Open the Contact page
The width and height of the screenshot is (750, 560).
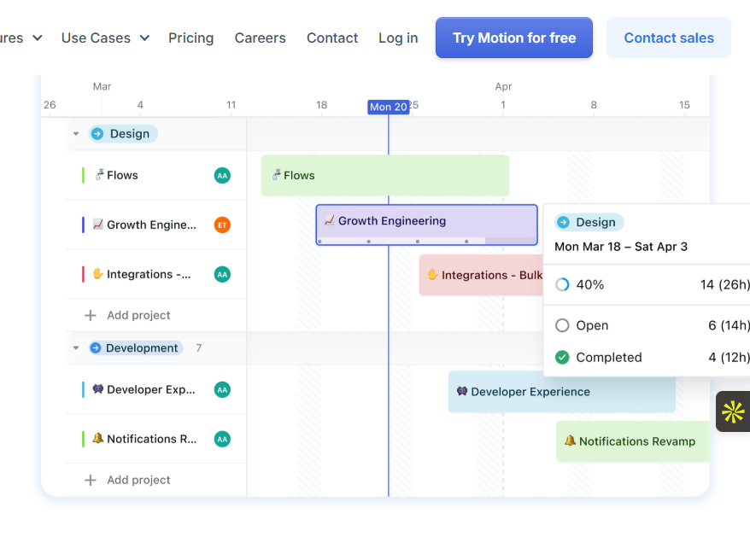(x=332, y=38)
